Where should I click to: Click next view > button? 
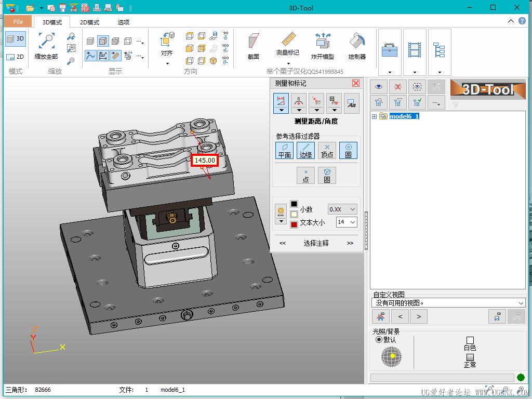click(419, 316)
